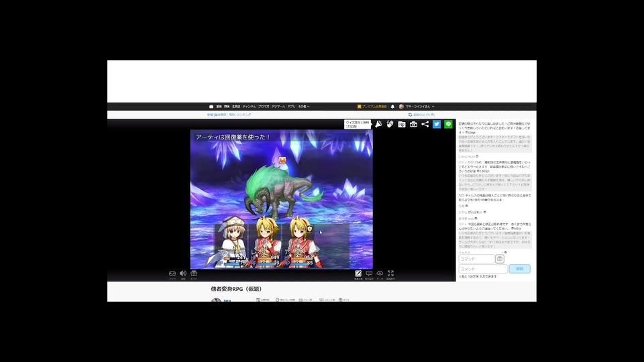
Task: Click the gamepad controller icon
Action: (172, 274)
